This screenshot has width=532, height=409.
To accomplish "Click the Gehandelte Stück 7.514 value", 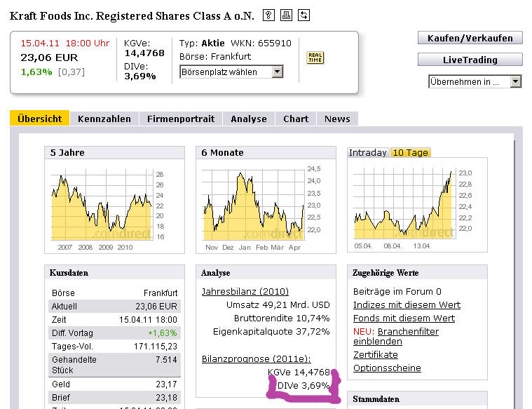I will (166, 359).
